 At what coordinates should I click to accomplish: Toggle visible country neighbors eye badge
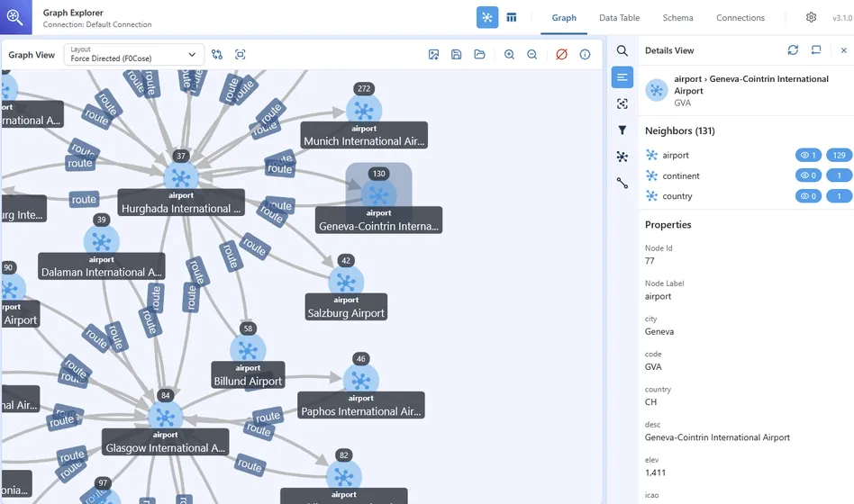pos(808,196)
